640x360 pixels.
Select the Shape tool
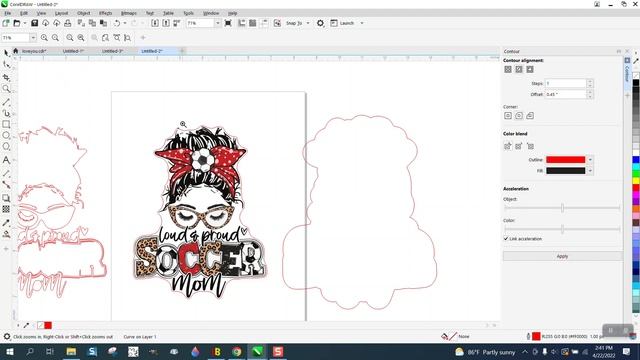(6, 64)
